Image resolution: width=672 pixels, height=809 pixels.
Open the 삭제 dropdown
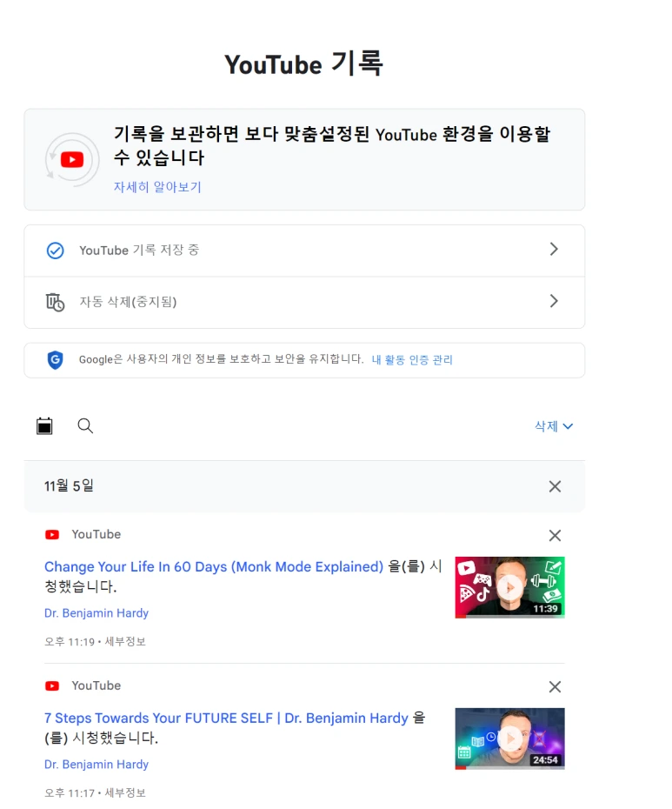point(554,426)
